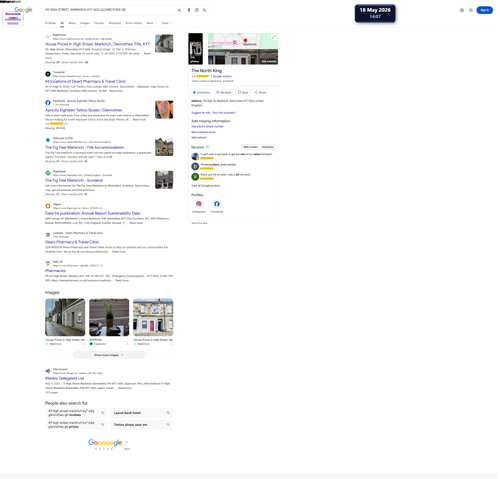Expand Show more images
This screenshot has height=479, width=500.
(x=109, y=356)
